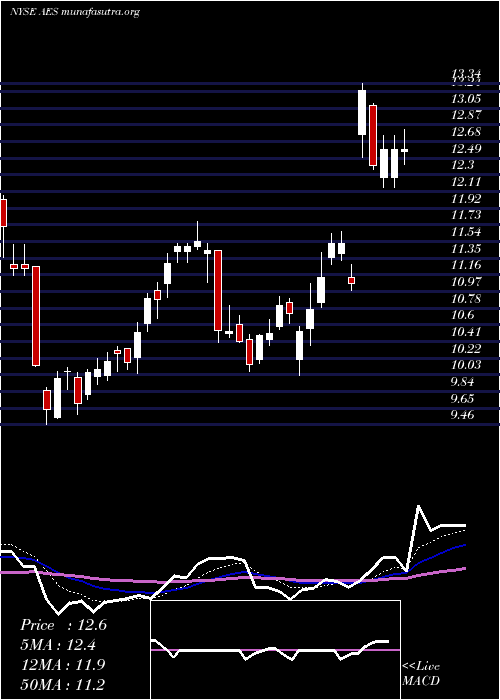The image size is (500, 700).
Task: Click the Price : 12.6 readout
Action: tap(63, 625)
